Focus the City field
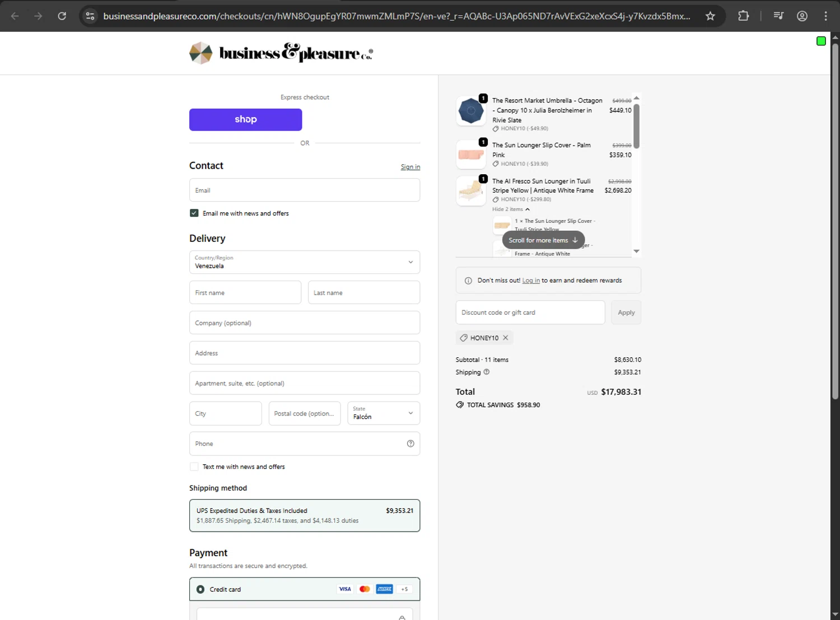The height and width of the screenshot is (620, 840). [225, 413]
